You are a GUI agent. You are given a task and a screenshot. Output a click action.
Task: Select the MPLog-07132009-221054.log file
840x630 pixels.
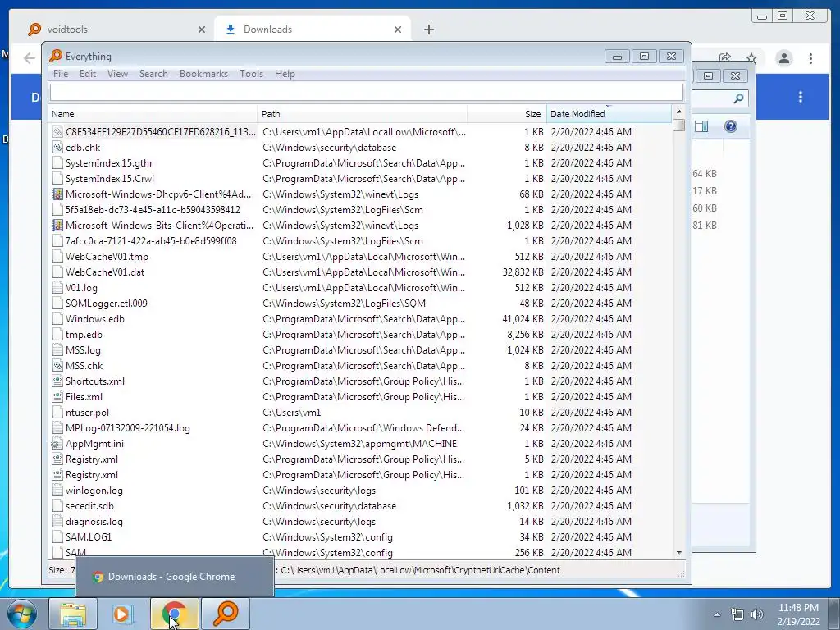[127, 428]
